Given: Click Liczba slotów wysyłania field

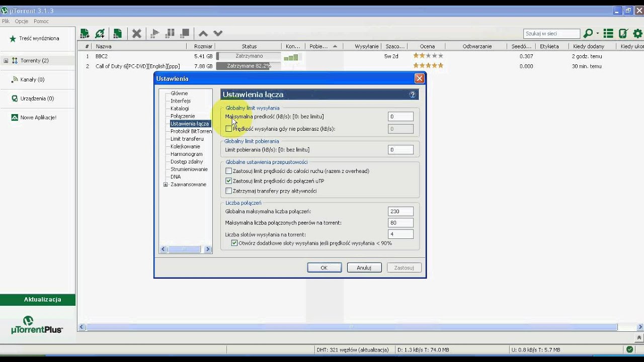Looking at the screenshot, I should [x=400, y=234].
